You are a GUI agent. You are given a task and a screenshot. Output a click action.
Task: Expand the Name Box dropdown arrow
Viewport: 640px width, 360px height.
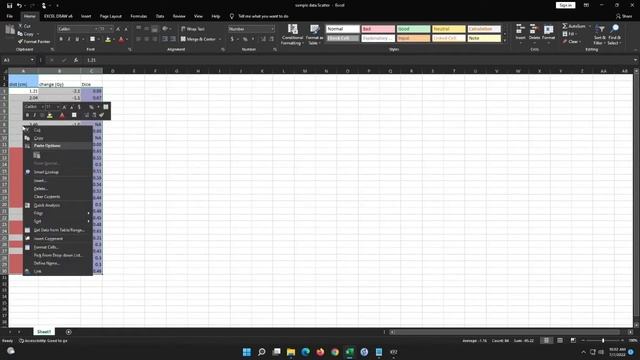point(32,60)
